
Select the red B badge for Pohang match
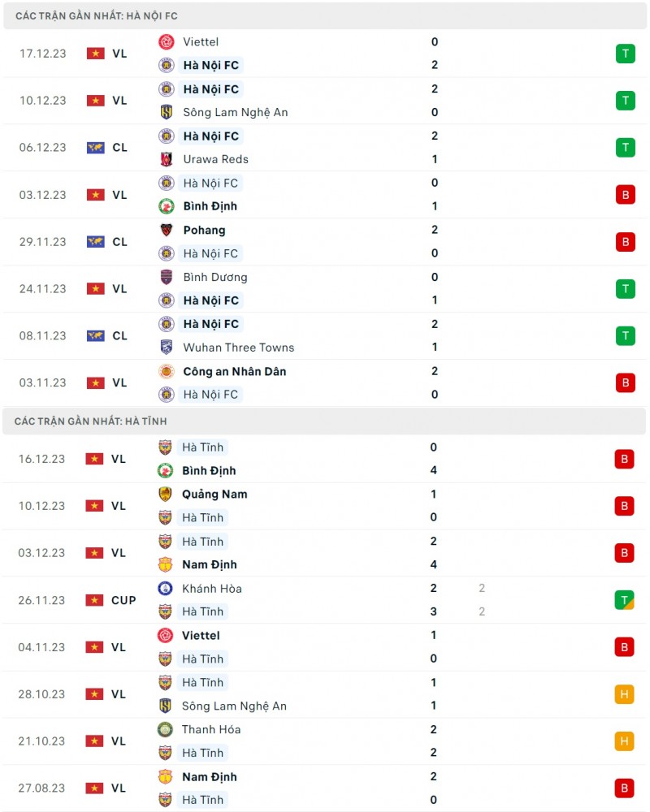[625, 242]
